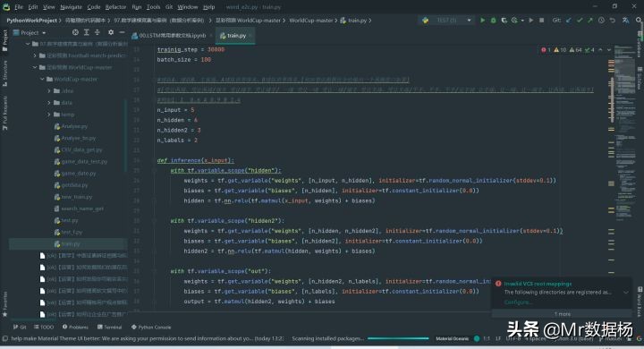Open dropdown arrow next to profiler icon
Screen dimensions: 644x349
pyautogui.click(x=522, y=21)
